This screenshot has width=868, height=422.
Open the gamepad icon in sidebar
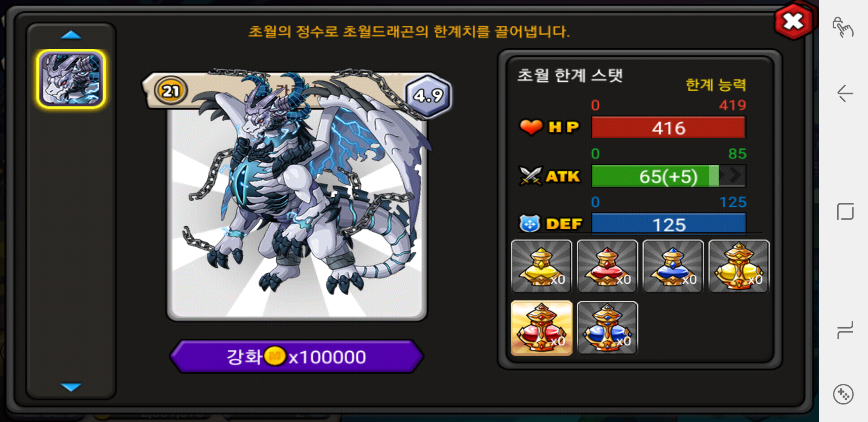coord(843,394)
